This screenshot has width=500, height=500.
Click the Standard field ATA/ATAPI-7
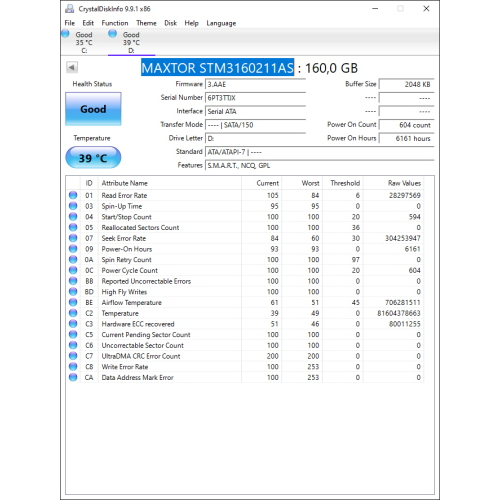320,152
